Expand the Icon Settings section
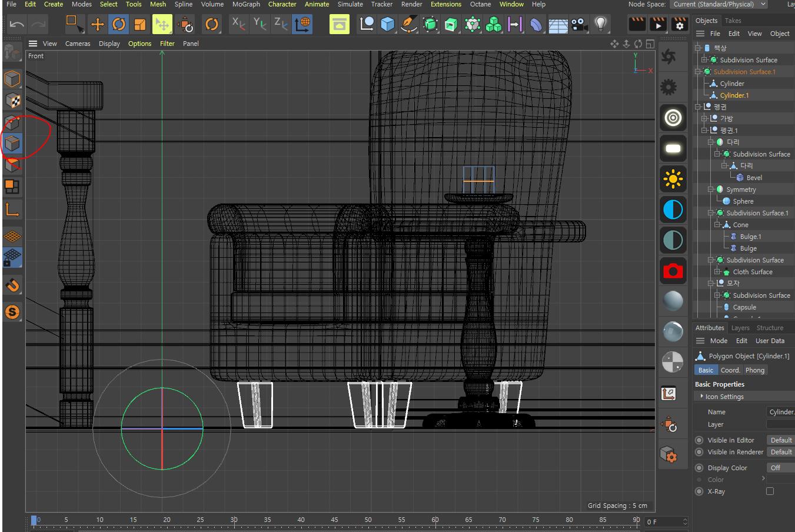The width and height of the screenshot is (795, 532). click(744, 397)
